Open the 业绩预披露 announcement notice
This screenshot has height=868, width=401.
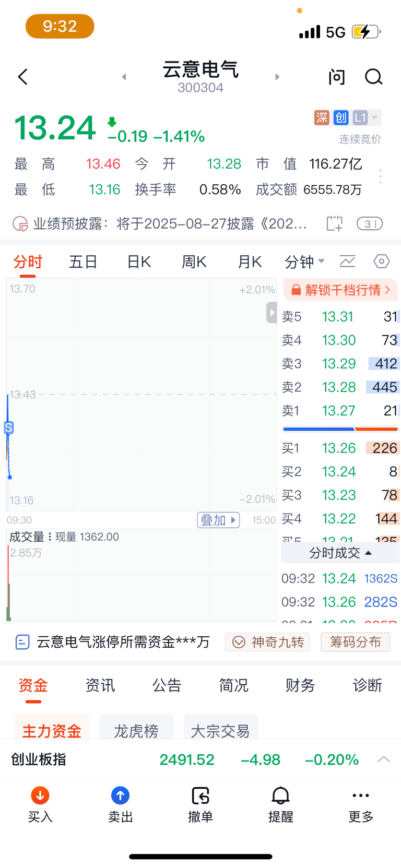coord(160,224)
